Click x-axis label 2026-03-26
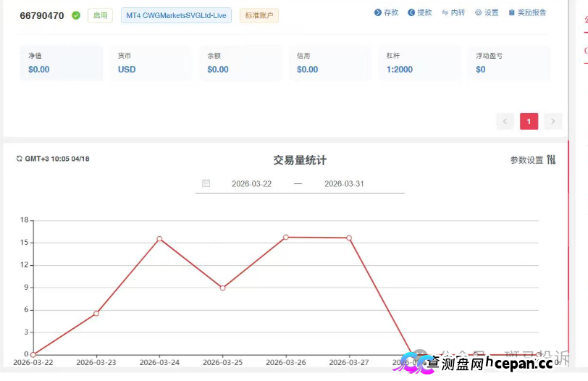 286,363
